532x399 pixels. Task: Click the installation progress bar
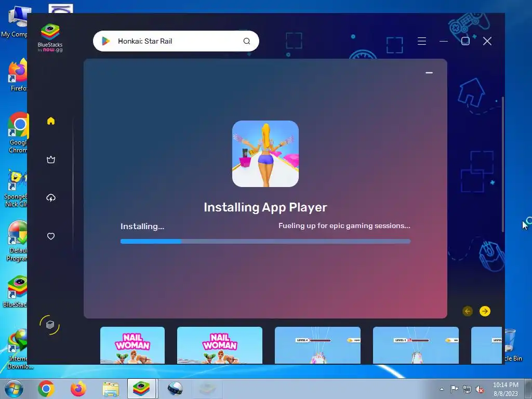click(x=265, y=241)
